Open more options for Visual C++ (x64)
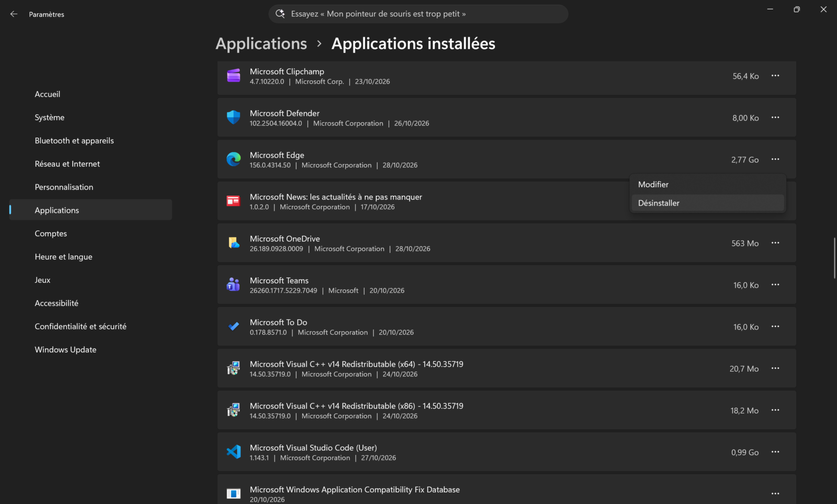Image resolution: width=837 pixels, height=504 pixels. [775, 369]
